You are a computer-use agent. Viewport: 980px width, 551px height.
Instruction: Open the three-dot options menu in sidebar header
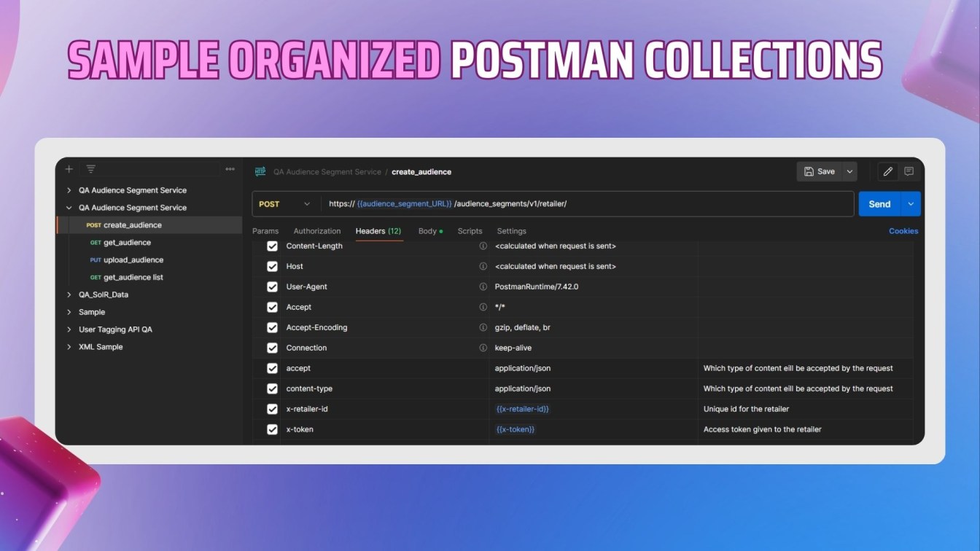point(230,169)
